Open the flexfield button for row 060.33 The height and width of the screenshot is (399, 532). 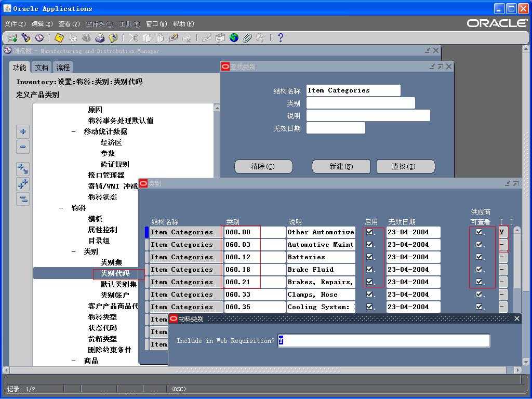click(x=503, y=295)
